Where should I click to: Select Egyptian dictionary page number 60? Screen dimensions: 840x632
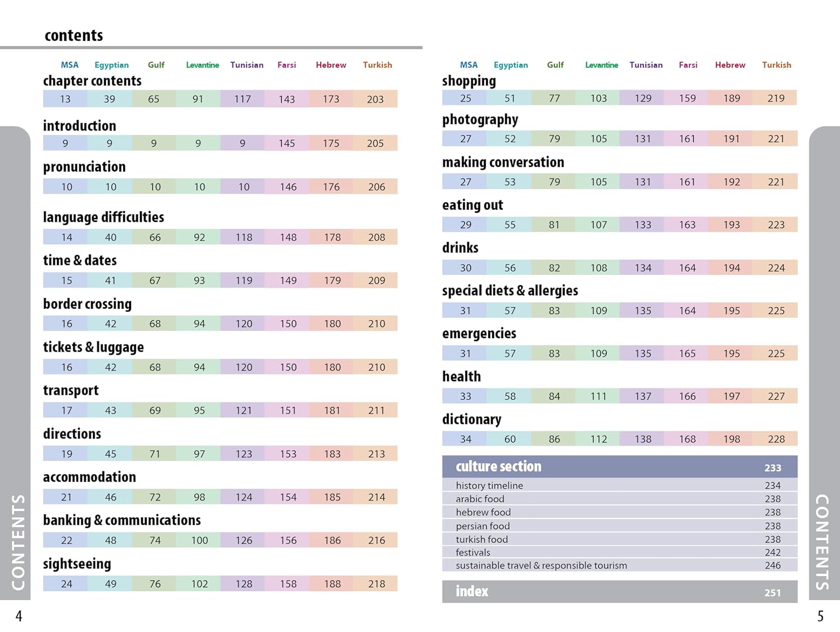pyautogui.click(x=510, y=439)
